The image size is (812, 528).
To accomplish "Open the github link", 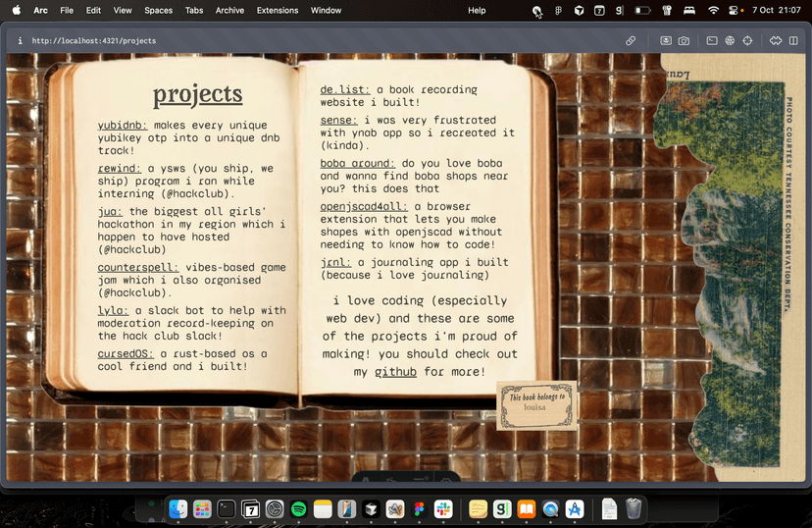I will 395,372.
